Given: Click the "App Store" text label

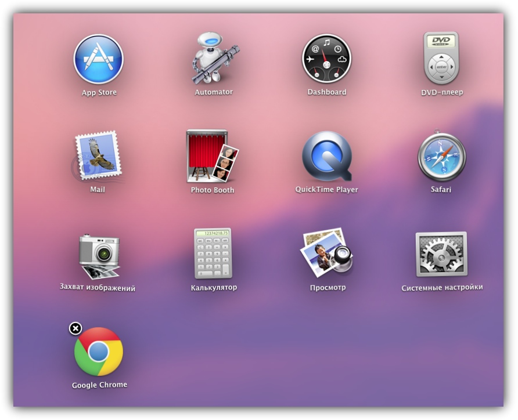Looking at the screenshot, I should pyautogui.click(x=99, y=92).
